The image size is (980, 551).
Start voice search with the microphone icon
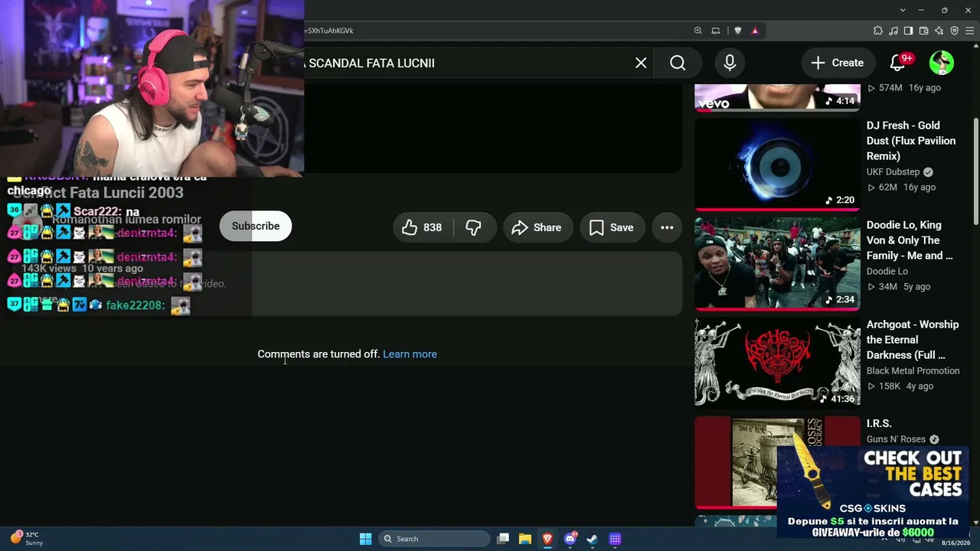pos(730,63)
